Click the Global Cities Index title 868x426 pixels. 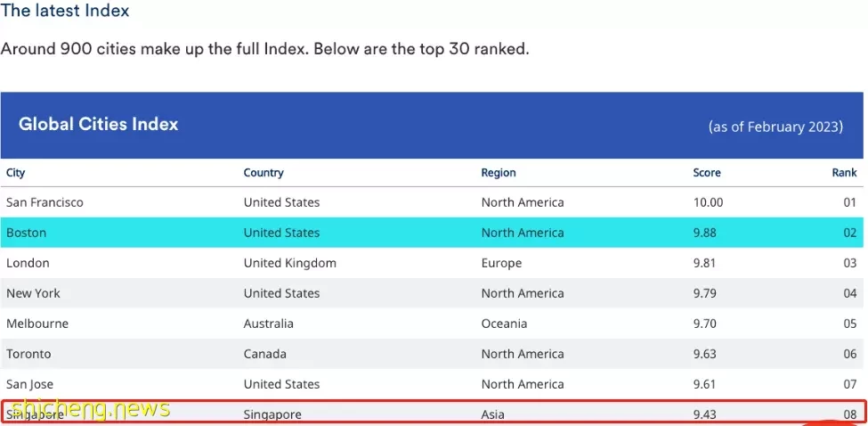pos(99,124)
